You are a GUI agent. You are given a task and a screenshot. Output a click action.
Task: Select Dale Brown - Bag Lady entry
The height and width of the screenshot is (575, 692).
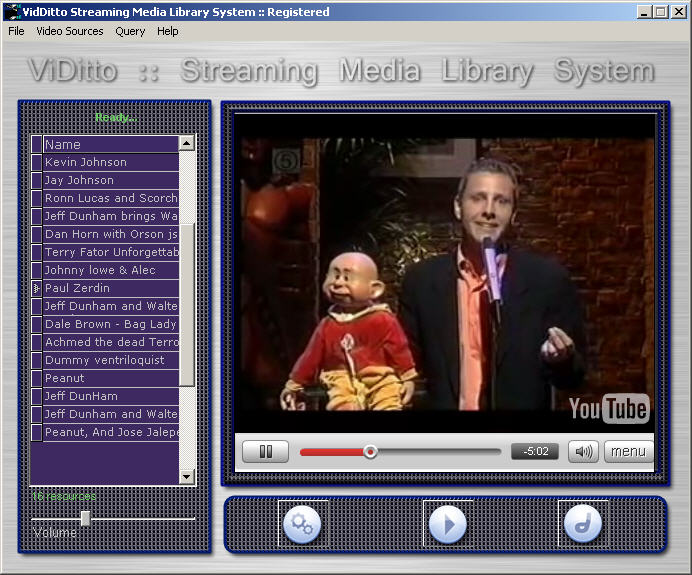pos(111,324)
